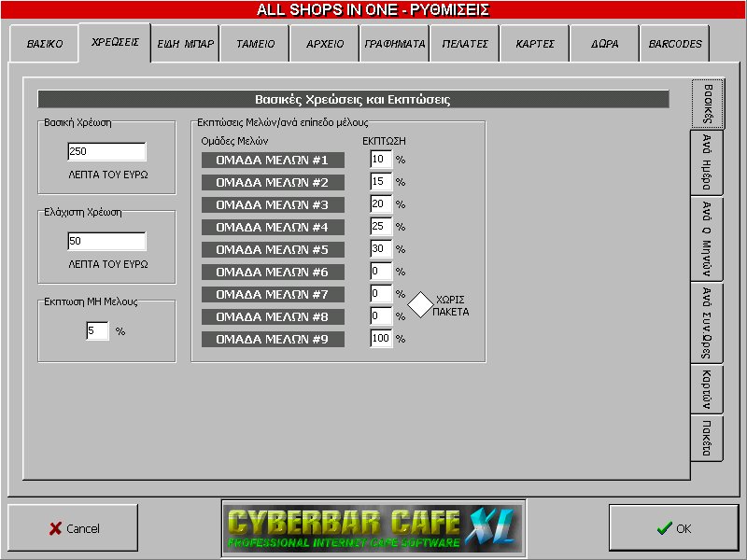The width and height of the screenshot is (747, 560).
Task: Open the ΕΙΔΗ ΜΠΑΡ tab
Action: click(x=184, y=44)
